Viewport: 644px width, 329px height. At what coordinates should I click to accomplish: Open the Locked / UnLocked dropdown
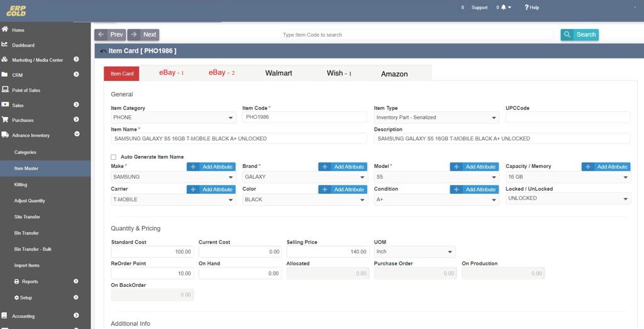pos(568,198)
